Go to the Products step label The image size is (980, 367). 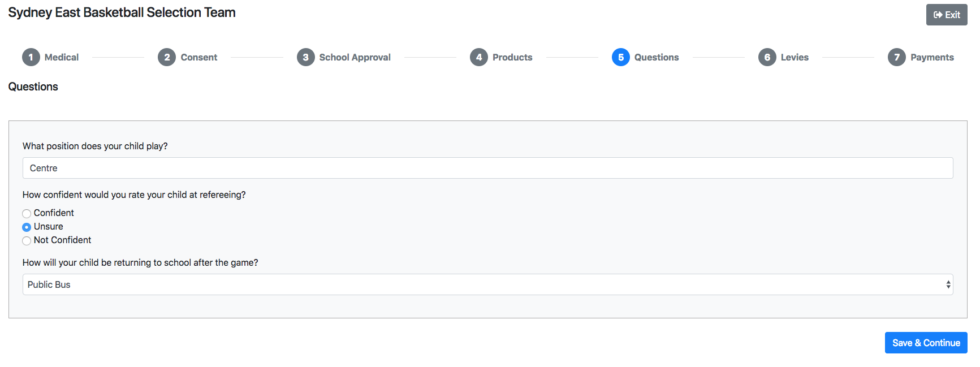pyautogui.click(x=512, y=57)
